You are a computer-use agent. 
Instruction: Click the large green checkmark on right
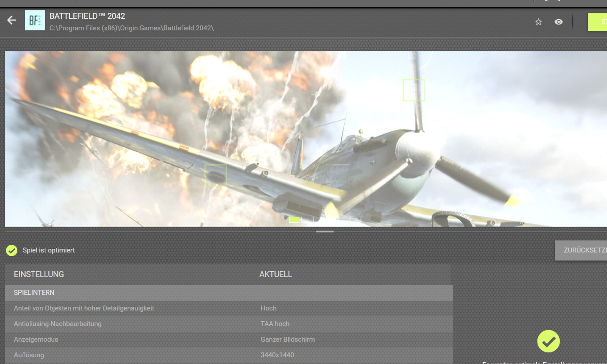549,342
